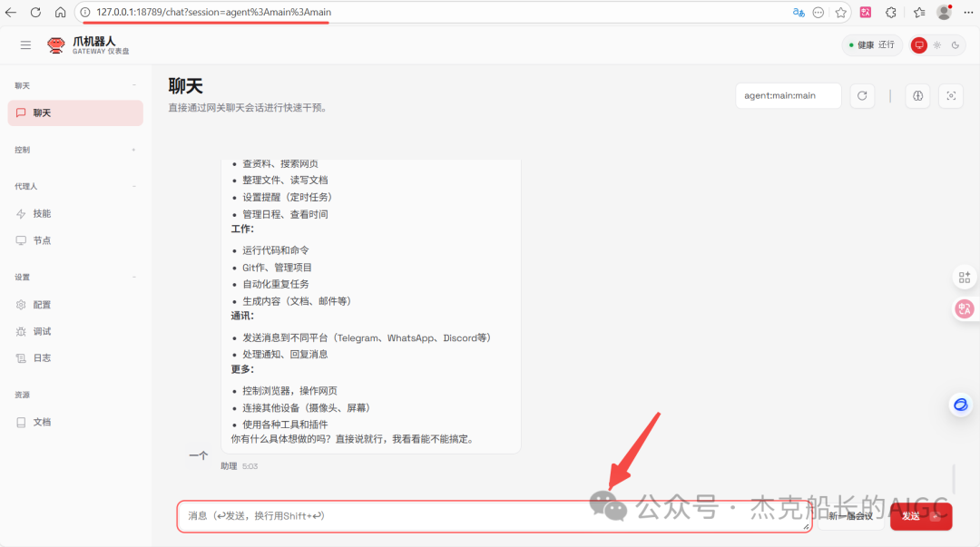Image resolution: width=980 pixels, height=547 pixels.
Task: Click the 健康 status indicator pill
Action: (x=873, y=45)
